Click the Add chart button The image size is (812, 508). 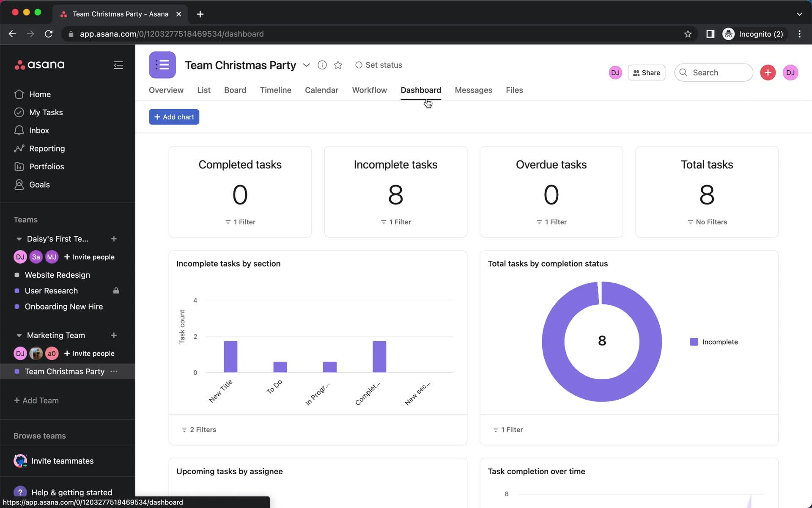[x=174, y=116]
